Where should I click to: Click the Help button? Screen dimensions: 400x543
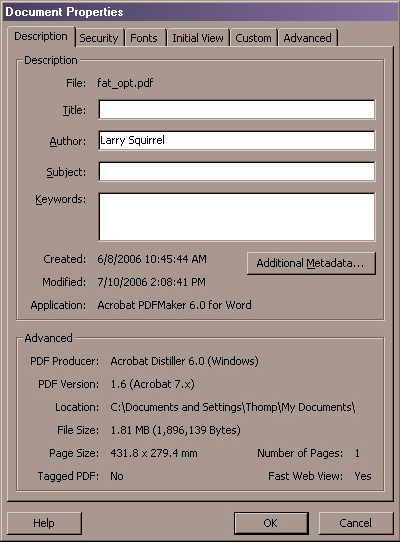tap(44, 523)
